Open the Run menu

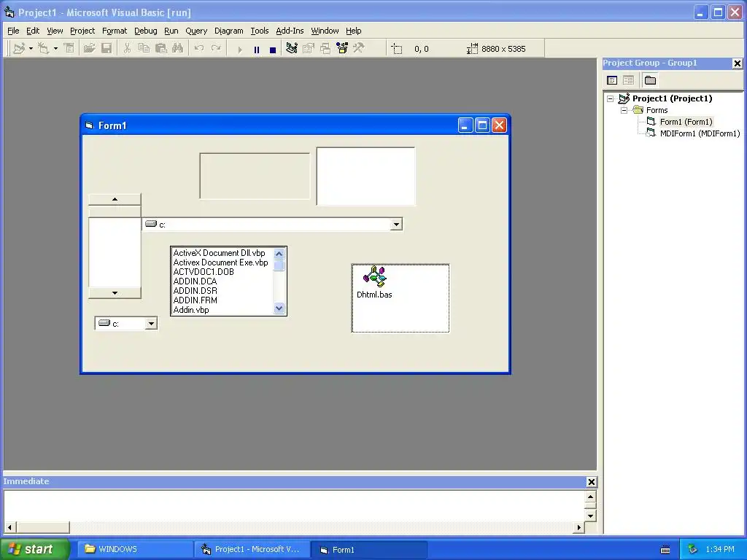pyautogui.click(x=171, y=31)
